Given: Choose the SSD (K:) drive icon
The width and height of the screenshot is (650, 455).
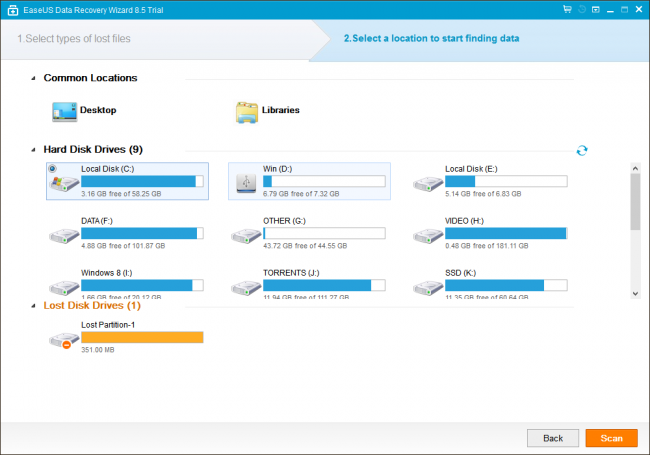Looking at the screenshot, I should 428,288.
